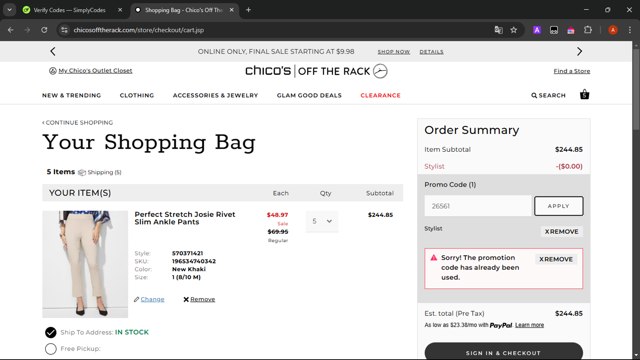640x360 pixels.
Task: Open the browser extensions puzzle icon
Action: (588, 30)
